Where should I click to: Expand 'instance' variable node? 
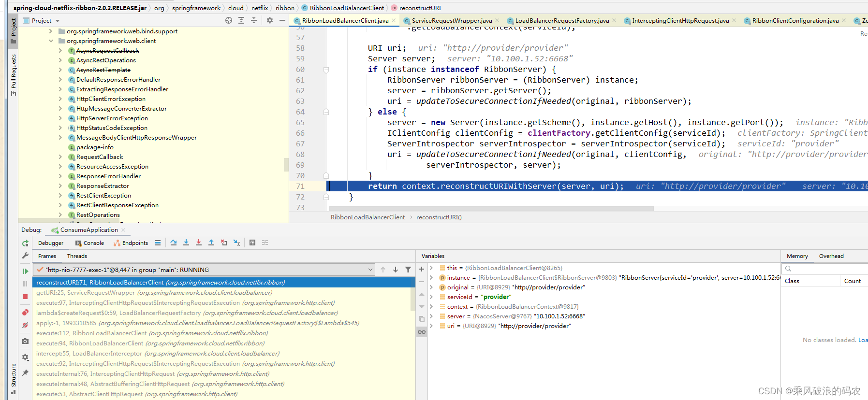tap(431, 277)
